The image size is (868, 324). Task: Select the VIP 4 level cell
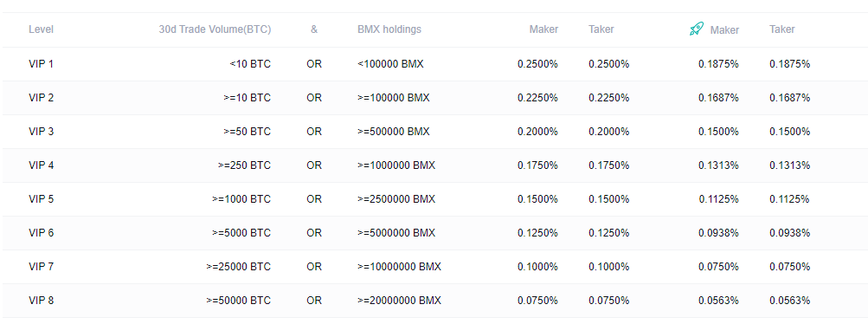pyautogui.click(x=41, y=165)
